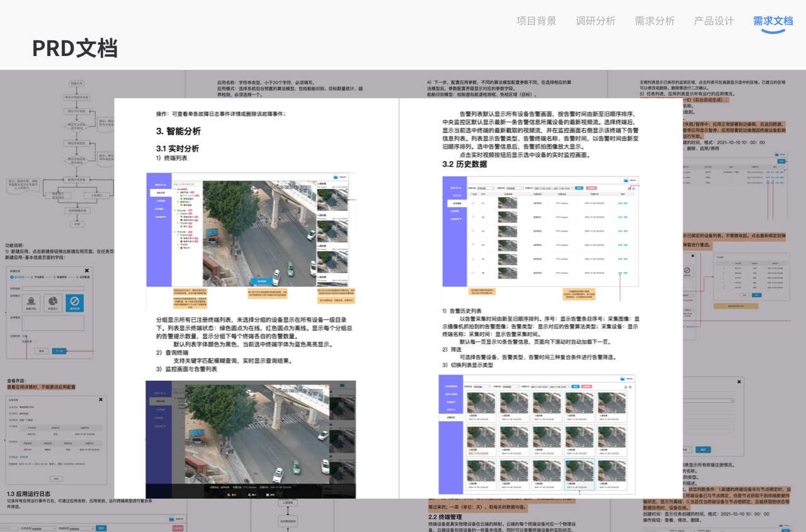Open the 项目背景 navigation tab
Viewport: 806px width, 532px height.
pyautogui.click(x=536, y=21)
